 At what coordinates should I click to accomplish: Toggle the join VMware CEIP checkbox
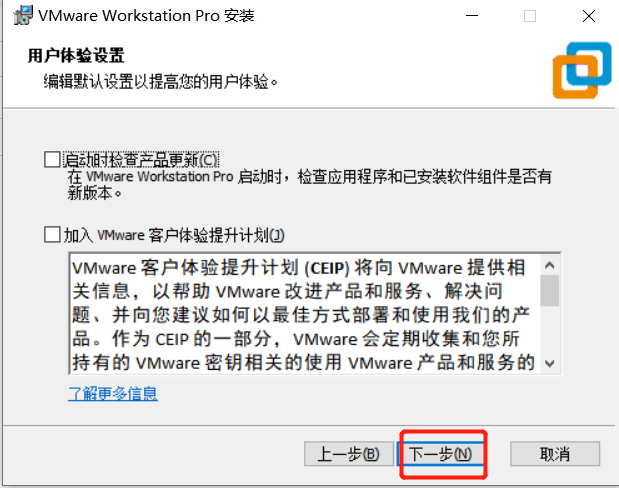tap(52, 235)
